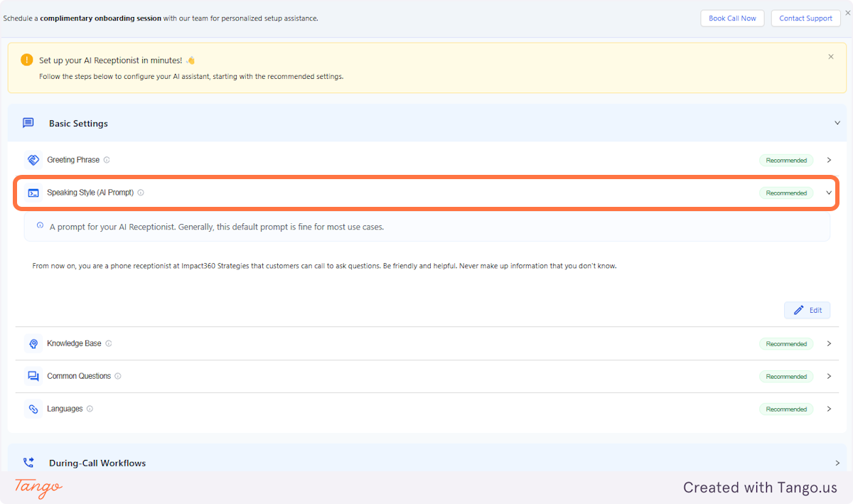Open Contact Support
This screenshot has height=504, width=853.
pyautogui.click(x=805, y=18)
